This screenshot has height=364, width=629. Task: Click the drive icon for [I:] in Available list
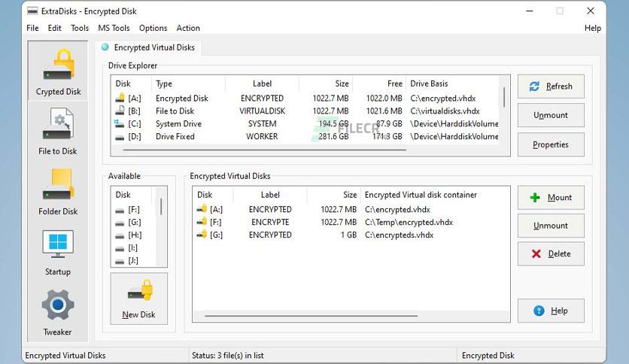120,248
